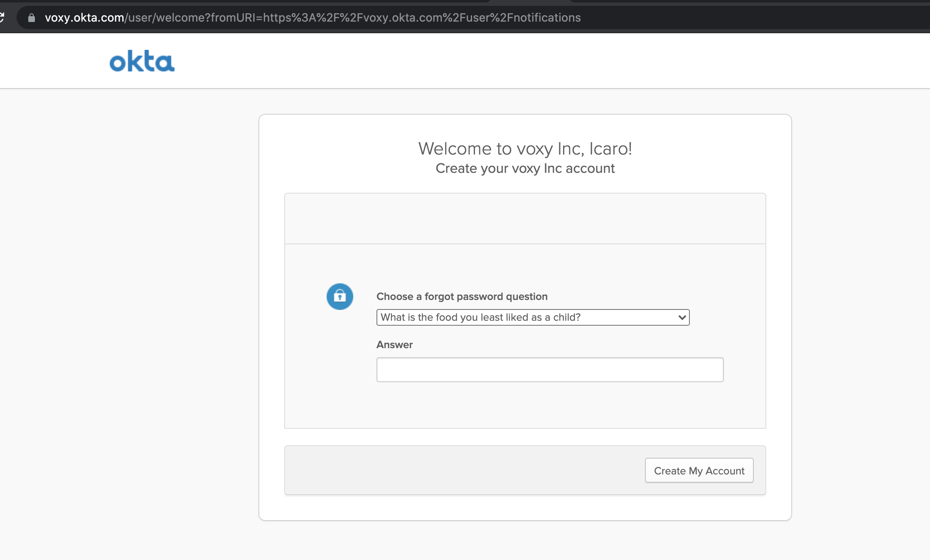
Task: Open the forgot password question dropdown
Action: point(533,317)
